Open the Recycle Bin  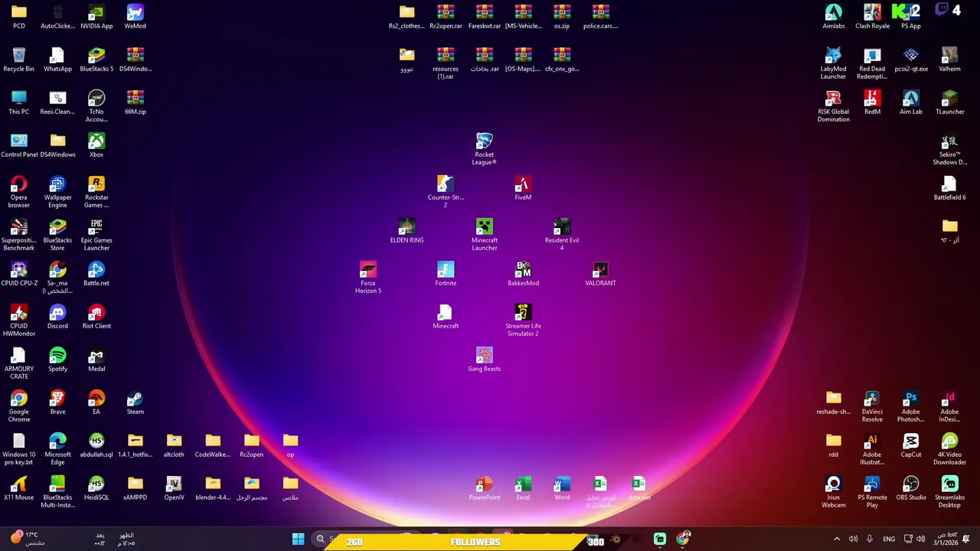(19, 60)
